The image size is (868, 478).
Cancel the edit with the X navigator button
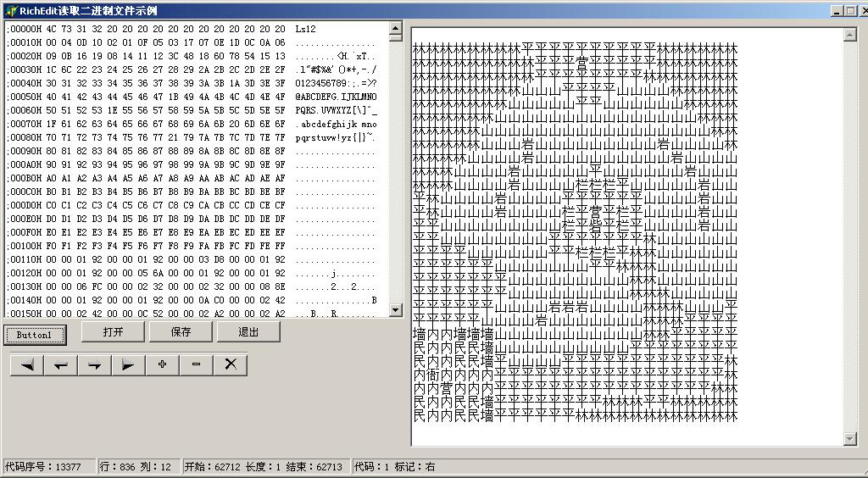(231, 365)
